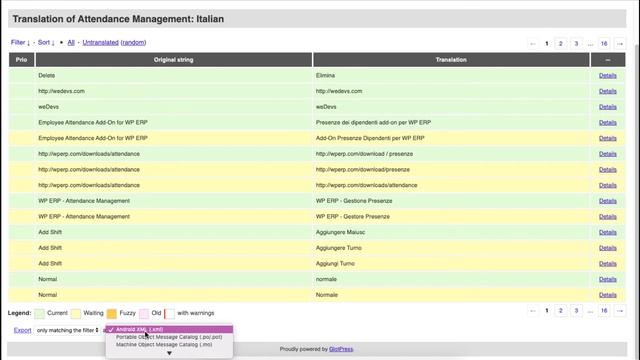
Task: Click 'with warnings' legend red-bordered swatch
Action: [x=169, y=313]
